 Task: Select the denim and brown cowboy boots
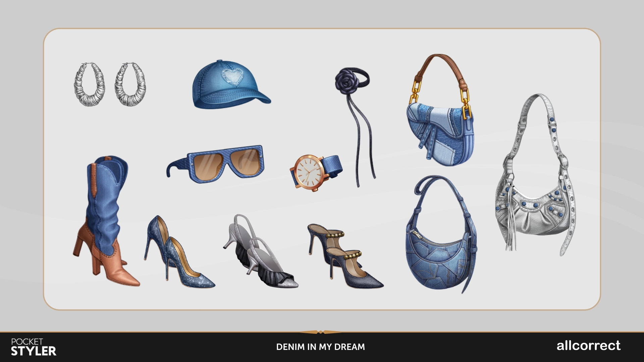pos(106,221)
